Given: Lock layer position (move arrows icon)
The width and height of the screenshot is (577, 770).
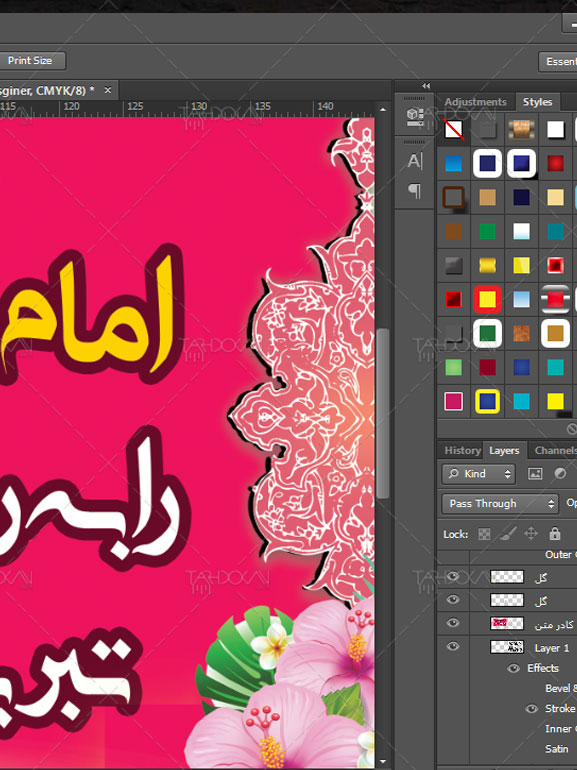Looking at the screenshot, I should click(x=531, y=534).
